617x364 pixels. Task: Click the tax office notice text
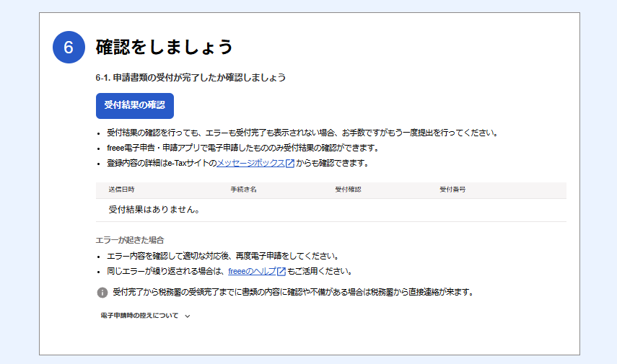(x=294, y=292)
